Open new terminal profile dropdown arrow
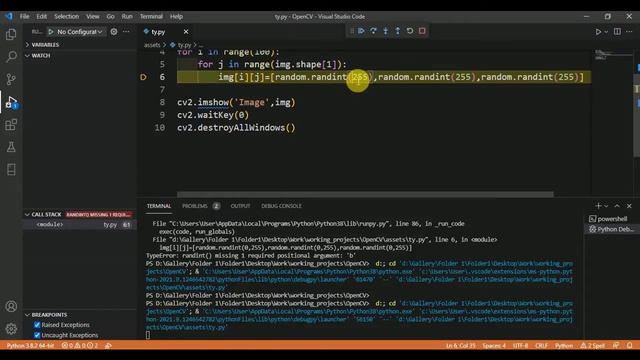Image resolution: width=640 pixels, height=360 pixels. (606, 206)
